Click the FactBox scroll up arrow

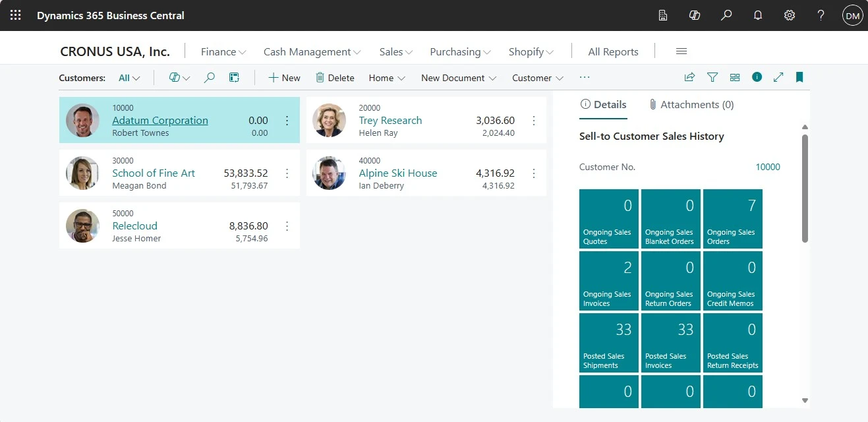pos(805,127)
